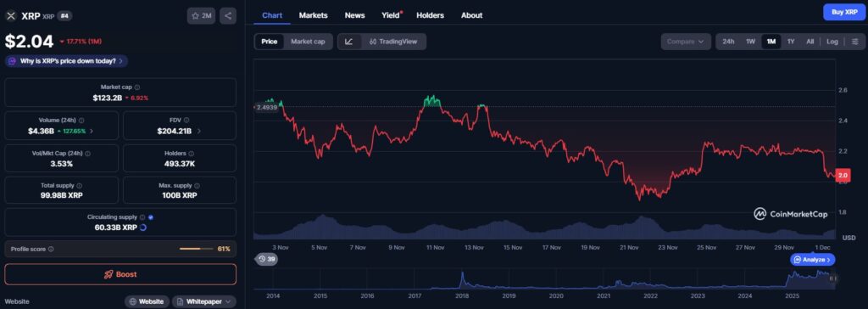
Task: Click the FDV info icon
Action: point(186,120)
